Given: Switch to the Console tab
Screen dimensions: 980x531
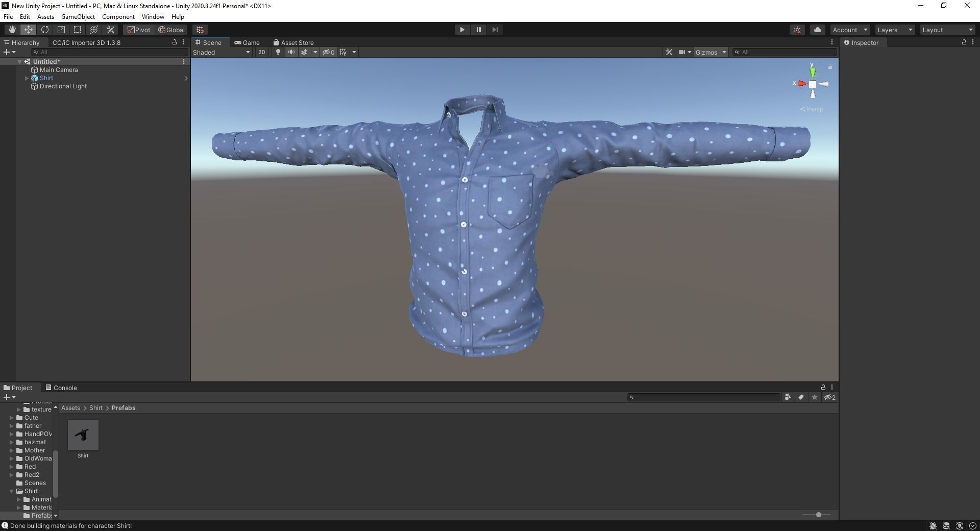Looking at the screenshot, I should click(61, 388).
